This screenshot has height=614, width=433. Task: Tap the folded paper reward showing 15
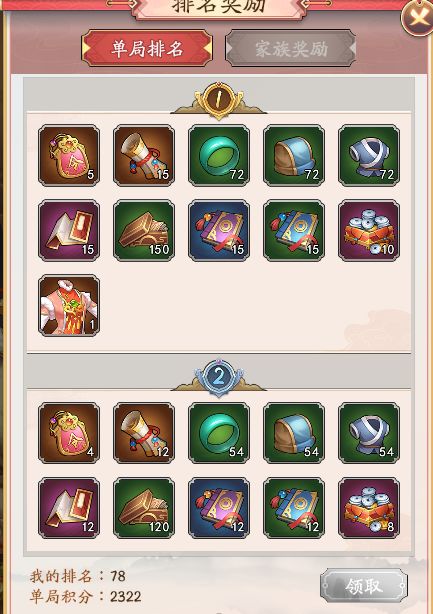(x=69, y=230)
